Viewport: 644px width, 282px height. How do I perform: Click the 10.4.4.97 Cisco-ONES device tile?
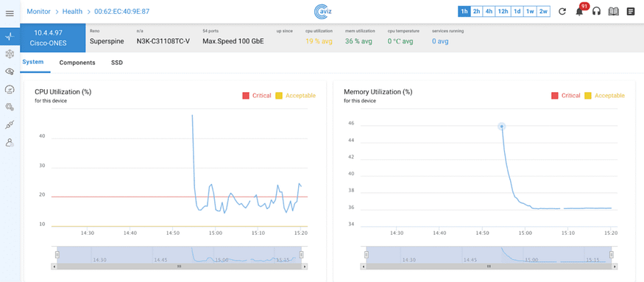(52, 38)
